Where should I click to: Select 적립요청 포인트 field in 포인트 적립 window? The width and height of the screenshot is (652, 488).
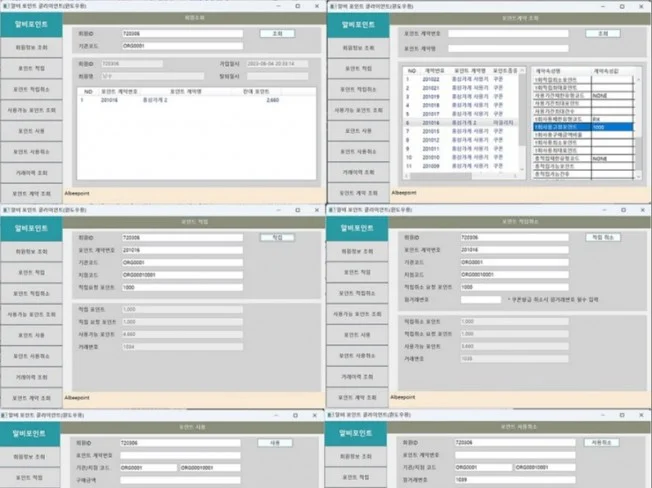click(180, 286)
